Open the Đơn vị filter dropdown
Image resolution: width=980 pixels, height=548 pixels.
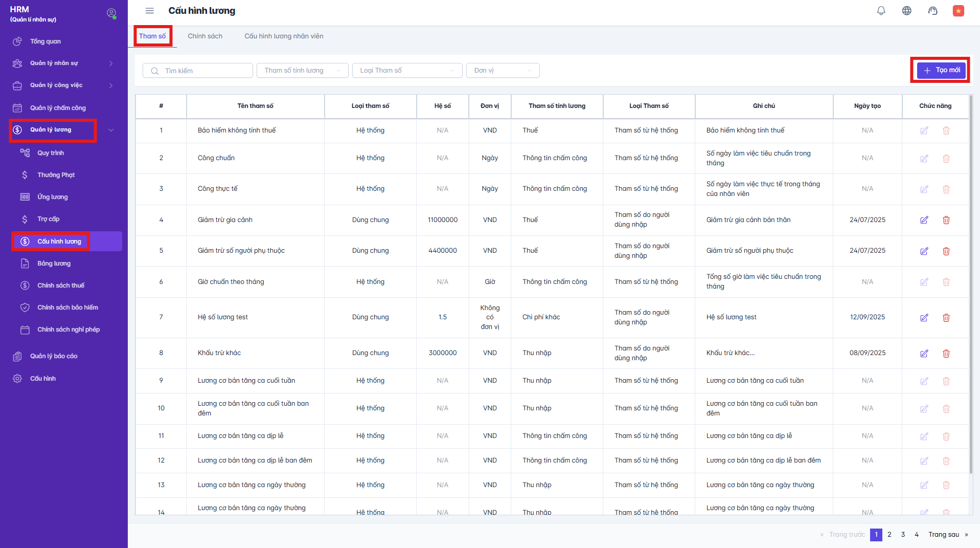pyautogui.click(x=503, y=71)
